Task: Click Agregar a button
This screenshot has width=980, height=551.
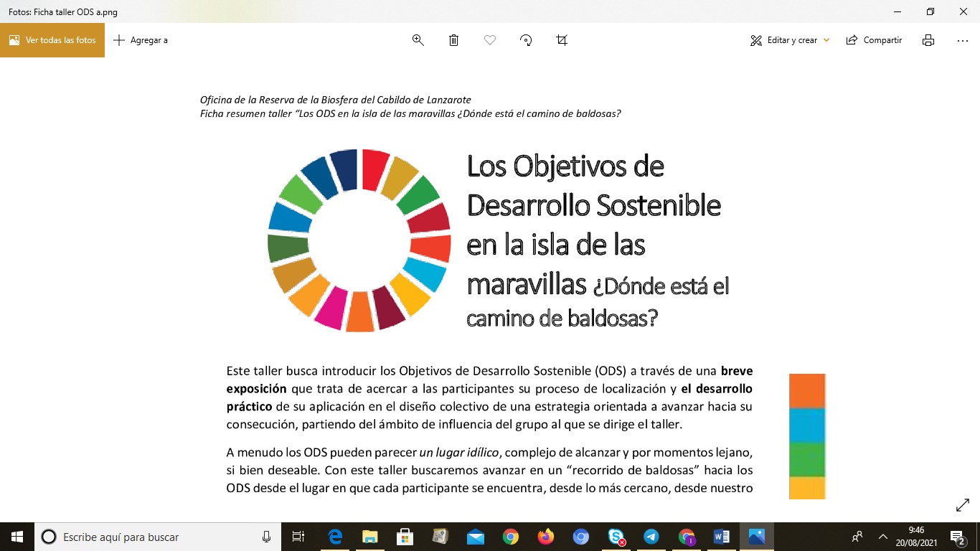Action: tap(141, 40)
